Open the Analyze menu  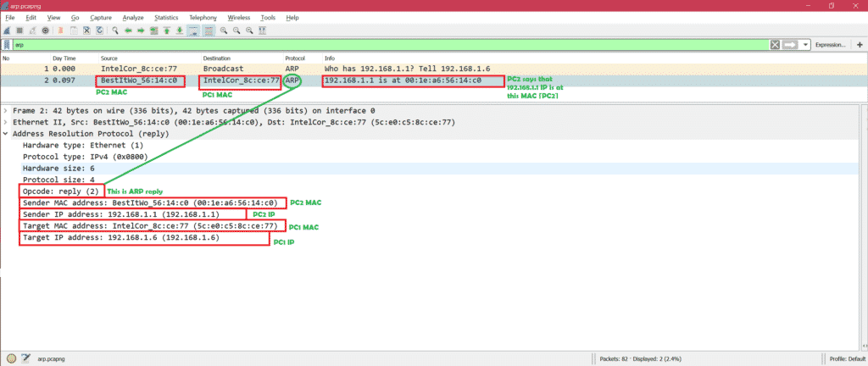point(133,18)
